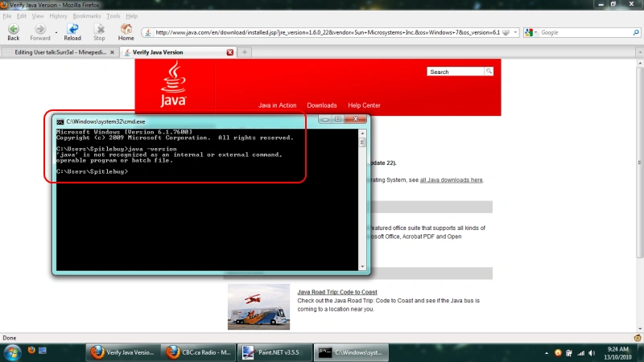Switch to CBC.ca Radio taskbar button
The height and width of the screenshot is (362, 644).
[198, 352]
